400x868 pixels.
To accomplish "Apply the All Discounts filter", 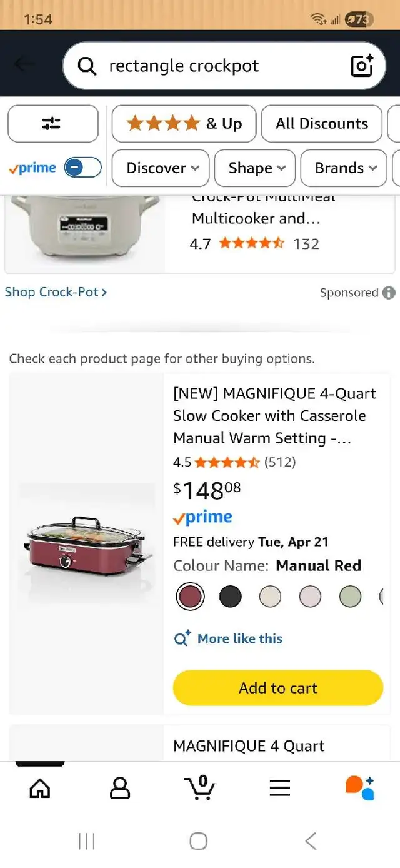I will coord(322,123).
